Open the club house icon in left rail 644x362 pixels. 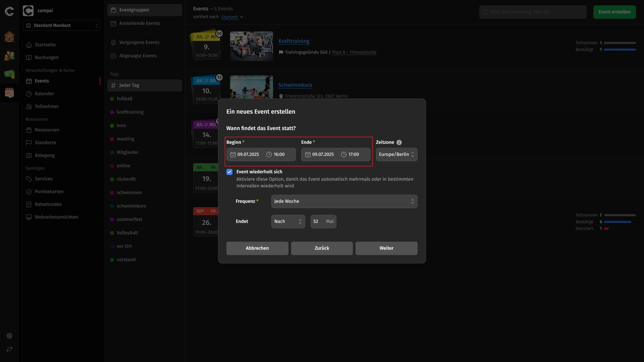(x=9, y=37)
